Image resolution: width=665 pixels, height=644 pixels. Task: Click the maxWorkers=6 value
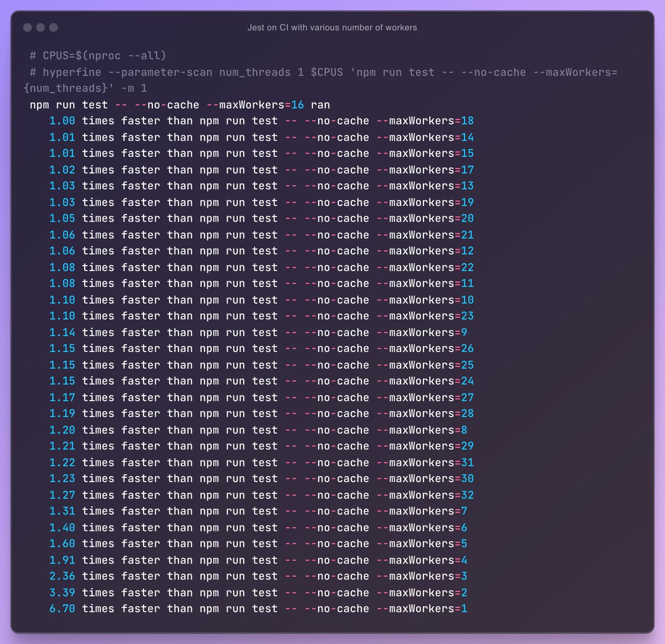click(464, 528)
